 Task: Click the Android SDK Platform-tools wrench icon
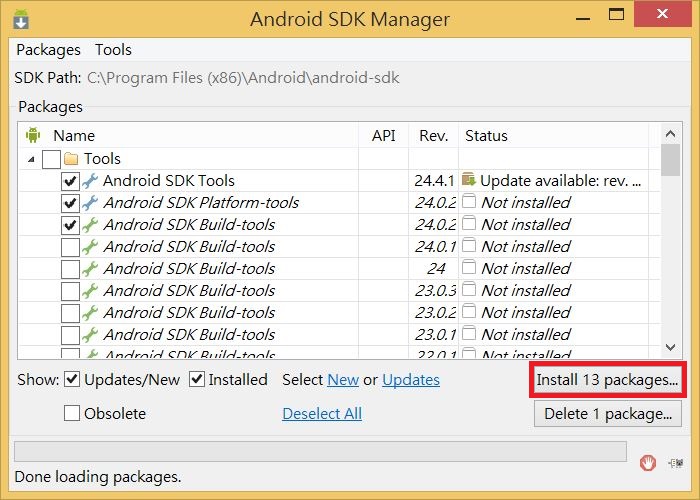point(90,203)
